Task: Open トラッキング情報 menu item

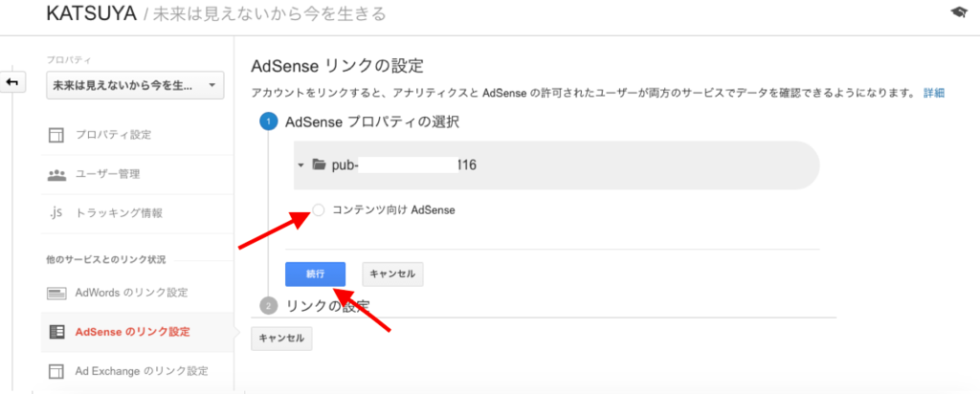Action: point(119,213)
